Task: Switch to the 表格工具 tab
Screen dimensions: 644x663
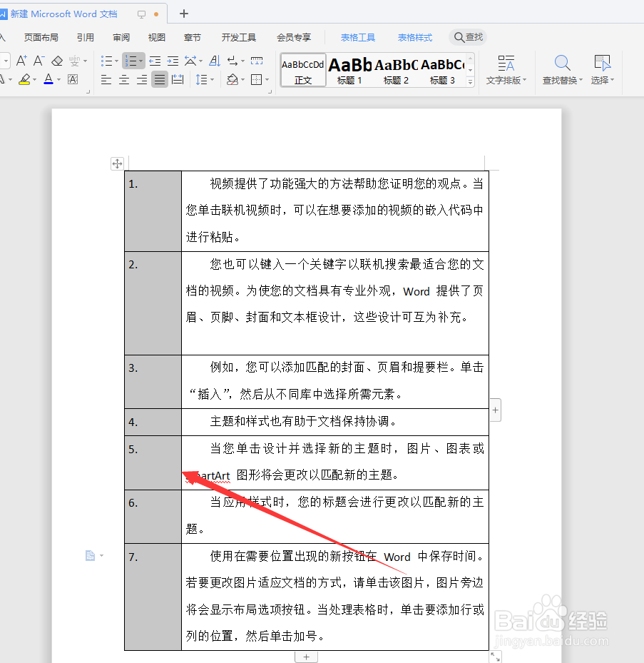Action: [x=358, y=38]
